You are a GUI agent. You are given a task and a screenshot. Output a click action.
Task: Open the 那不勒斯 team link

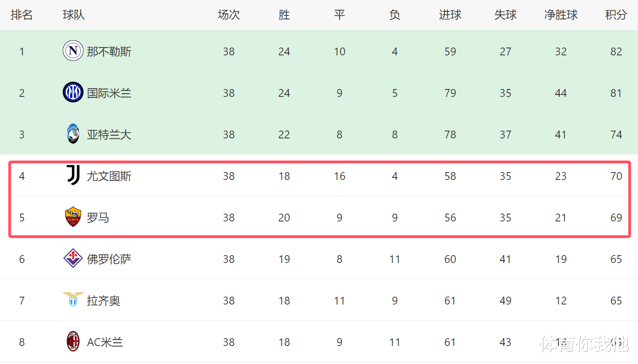(x=109, y=51)
